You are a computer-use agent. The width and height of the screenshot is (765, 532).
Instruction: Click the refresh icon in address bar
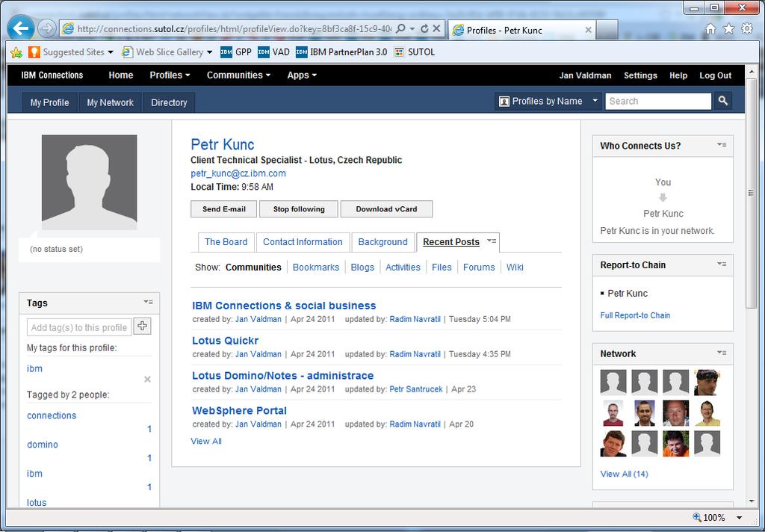coord(424,29)
